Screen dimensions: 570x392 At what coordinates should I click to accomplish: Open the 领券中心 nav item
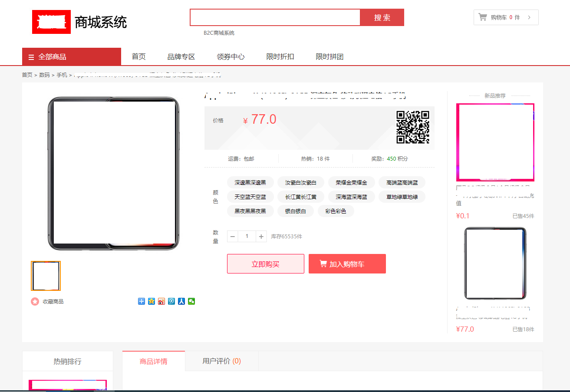(x=231, y=56)
